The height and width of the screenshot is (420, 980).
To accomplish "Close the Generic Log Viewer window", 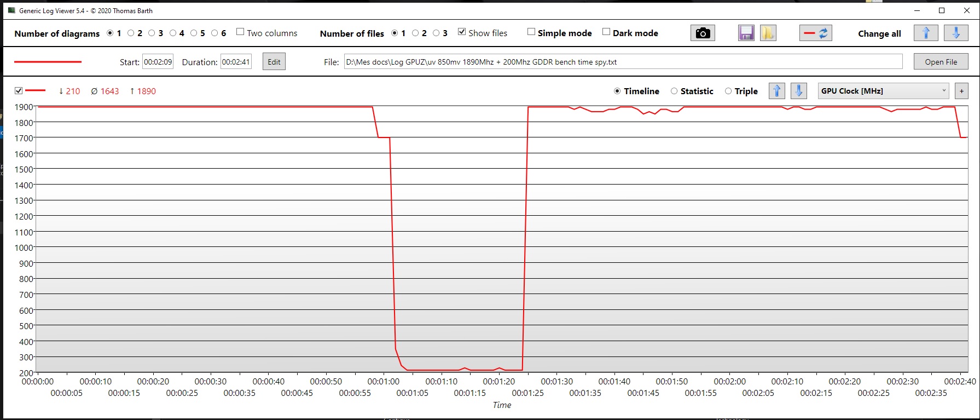I will pos(967,10).
